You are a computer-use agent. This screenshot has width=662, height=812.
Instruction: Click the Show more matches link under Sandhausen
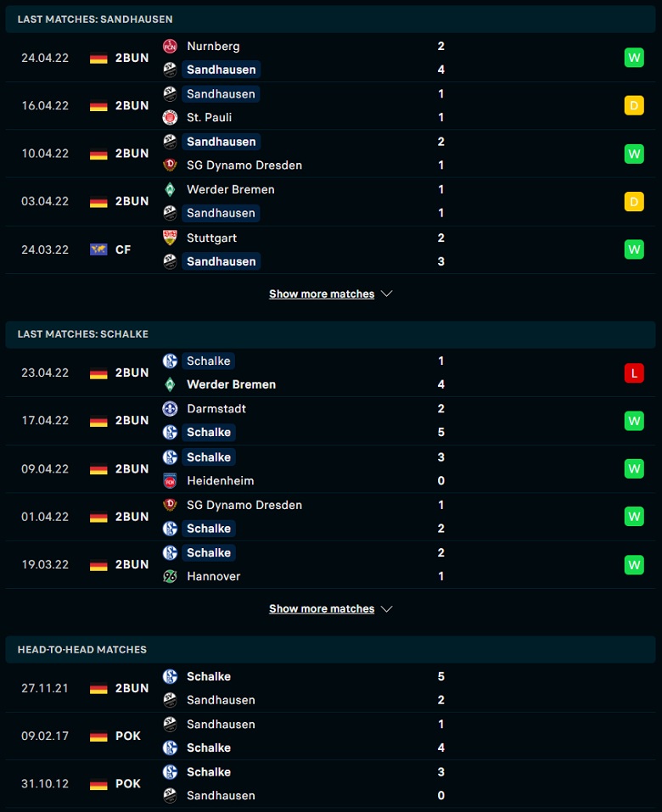322,294
